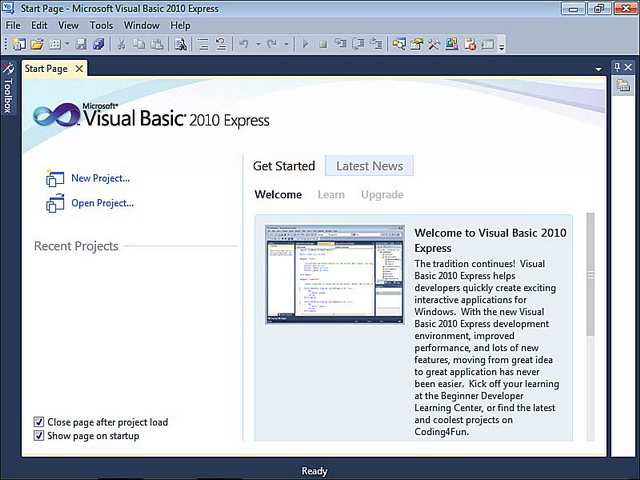Expand the Redo history dropdown arrow
Viewport: 640px width, 480px height.
point(286,44)
